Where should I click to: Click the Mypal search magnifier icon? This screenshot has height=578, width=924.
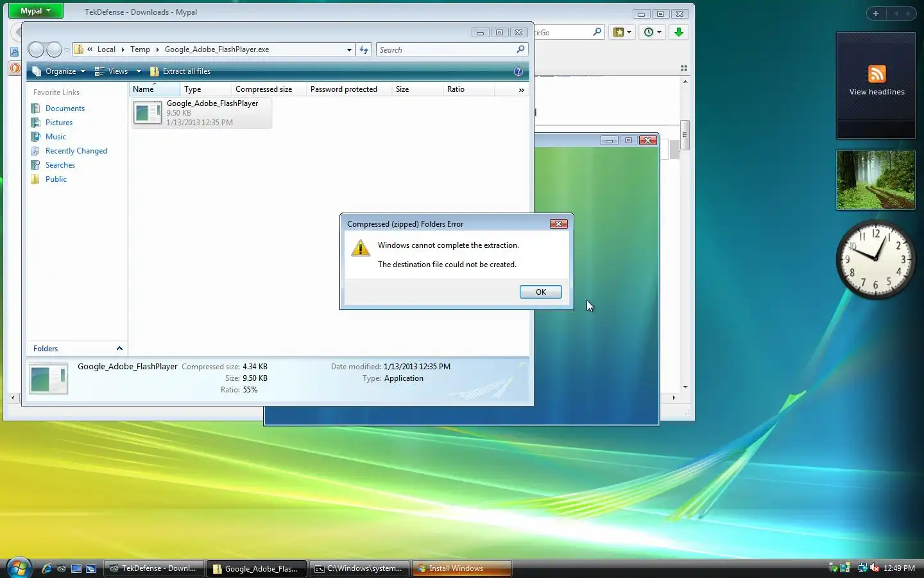pyautogui.click(x=597, y=31)
